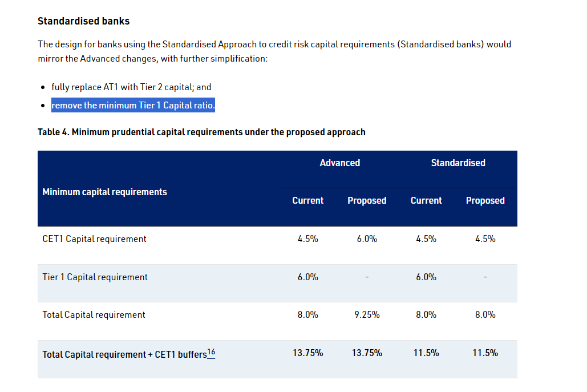Image resolution: width=587 pixels, height=392 pixels.
Task: Click the 'Standardised banks' heading
Action: (x=83, y=21)
